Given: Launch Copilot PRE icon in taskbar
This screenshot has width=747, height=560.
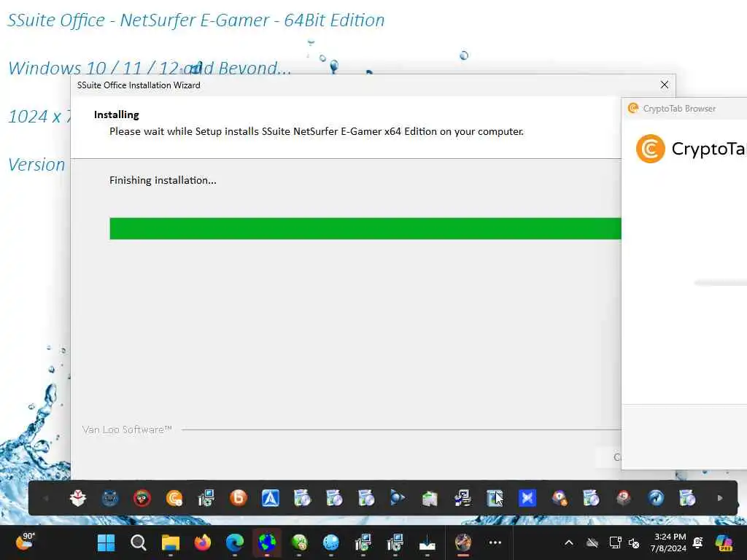Looking at the screenshot, I should [x=724, y=542].
